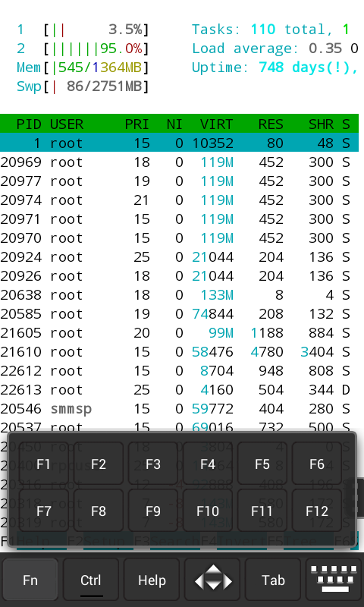Viewport: 364px width, 607px height.
Task: Select process row with PID 20924
Action: coord(179,256)
